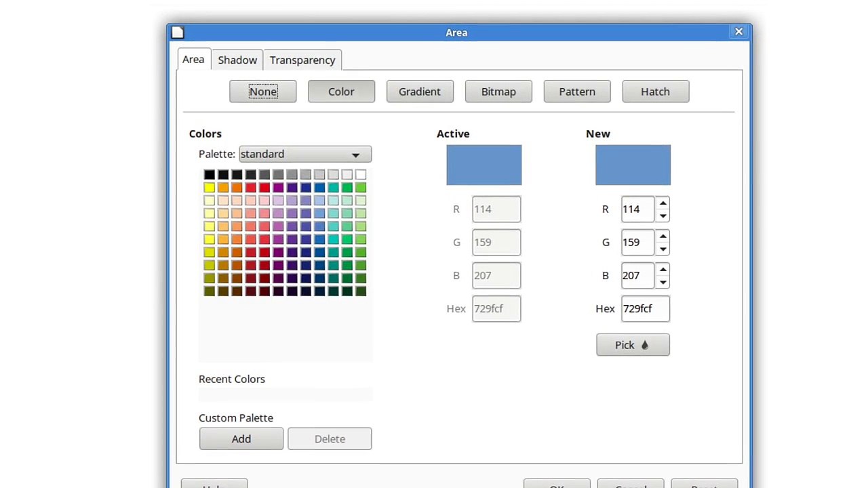
Task: Click the 'Area' dialog title text
Action: click(456, 32)
